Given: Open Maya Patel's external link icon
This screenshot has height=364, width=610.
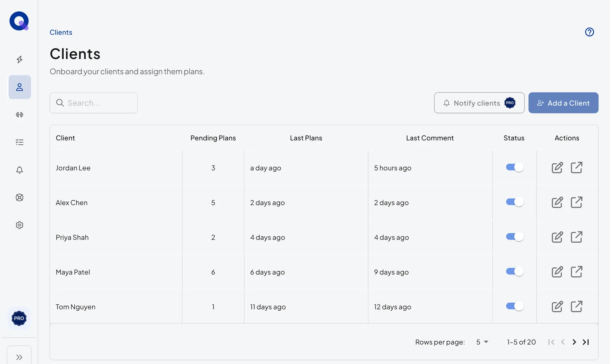Looking at the screenshot, I should [576, 272].
